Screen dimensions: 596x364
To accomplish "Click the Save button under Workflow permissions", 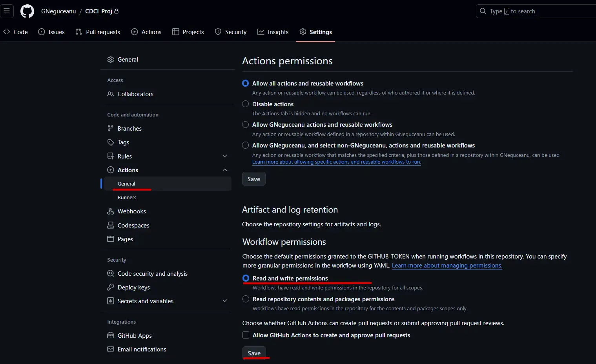I will (254, 353).
